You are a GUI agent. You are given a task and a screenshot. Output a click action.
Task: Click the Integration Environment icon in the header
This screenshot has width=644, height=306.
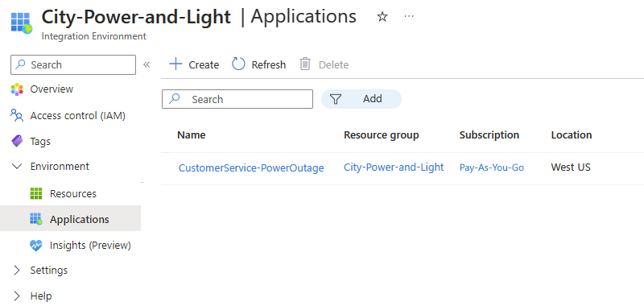[22, 23]
